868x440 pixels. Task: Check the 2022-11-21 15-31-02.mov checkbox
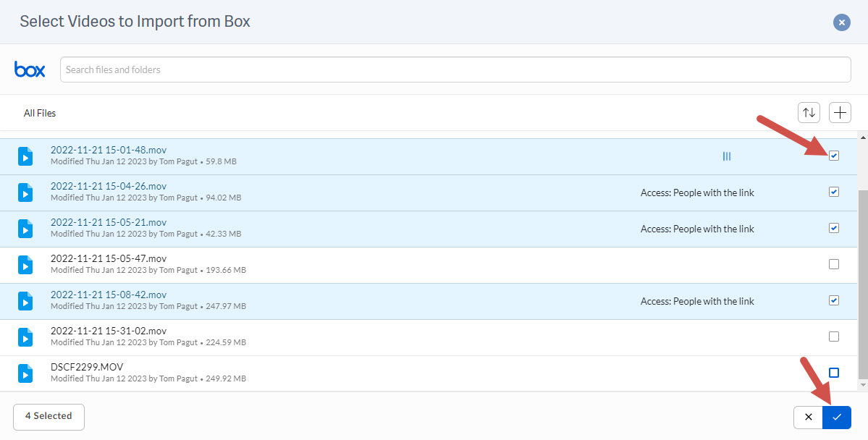pyautogui.click(x=833, y=337)
